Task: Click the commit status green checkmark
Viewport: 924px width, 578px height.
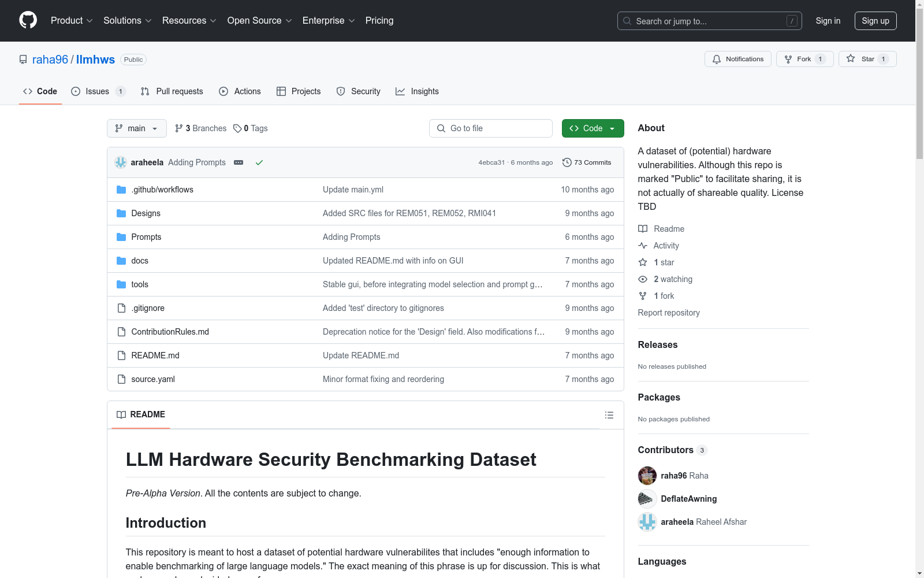Action: point(259,162)
